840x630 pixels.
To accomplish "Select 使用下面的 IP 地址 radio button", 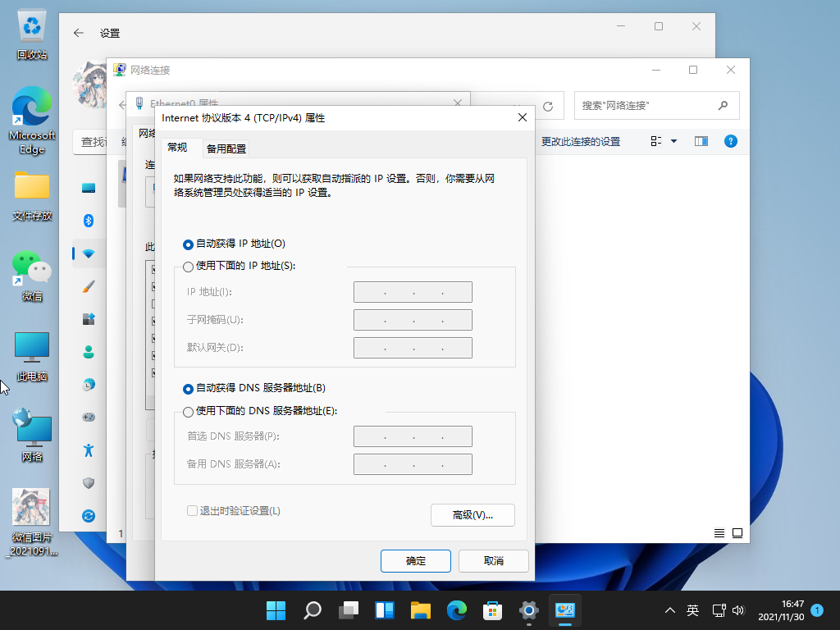I will [x=189, y=267].
